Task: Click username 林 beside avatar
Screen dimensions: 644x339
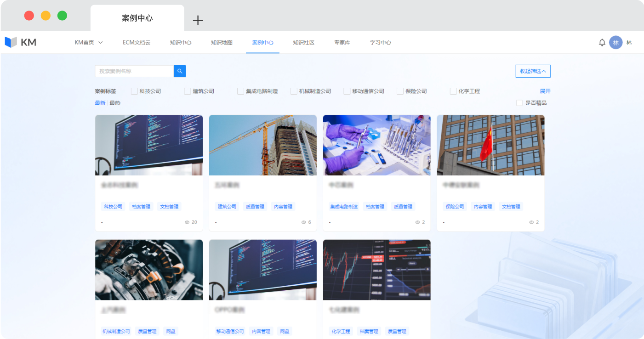Action: pyautogui.click(x=629, y=42)
